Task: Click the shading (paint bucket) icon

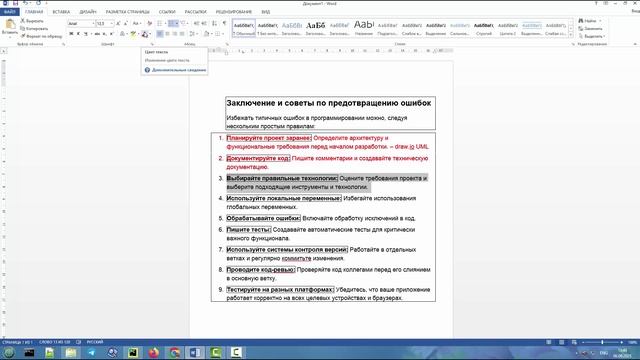Action: [x=206, y=34]
